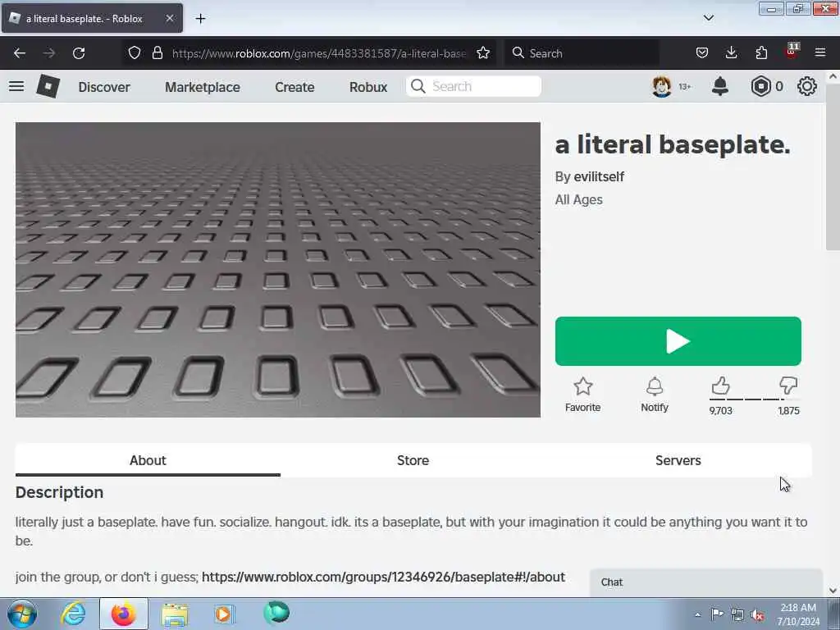
Task: Open Roblox settings gear icon
Action: point(807,86)
